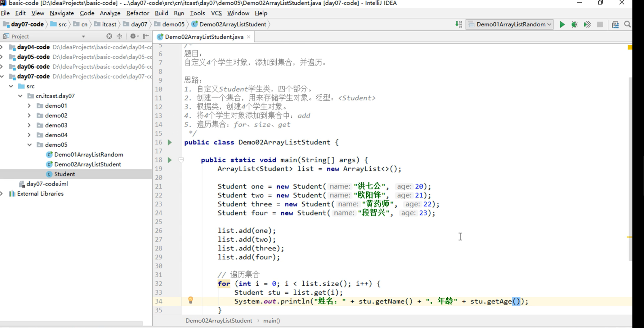Open Project Structure icon in toolbar

pos(615,24)
